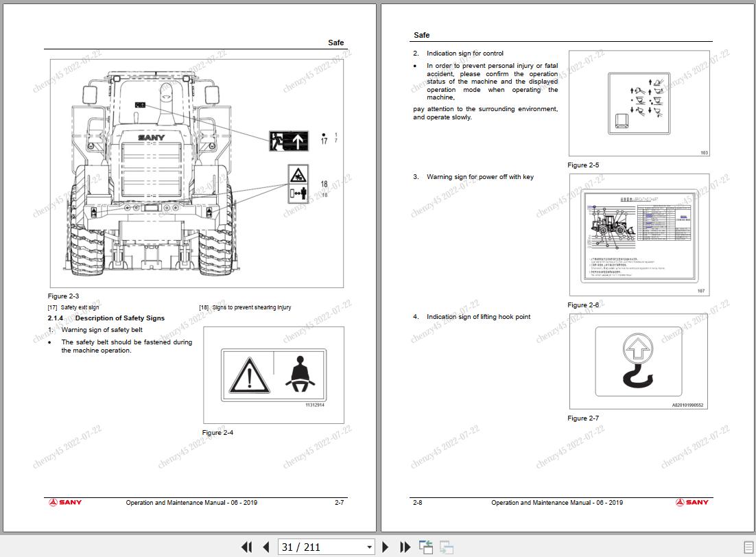
Task: Click the power off warning sign in Figure 2-6
Action: click(x=639, y=235)
